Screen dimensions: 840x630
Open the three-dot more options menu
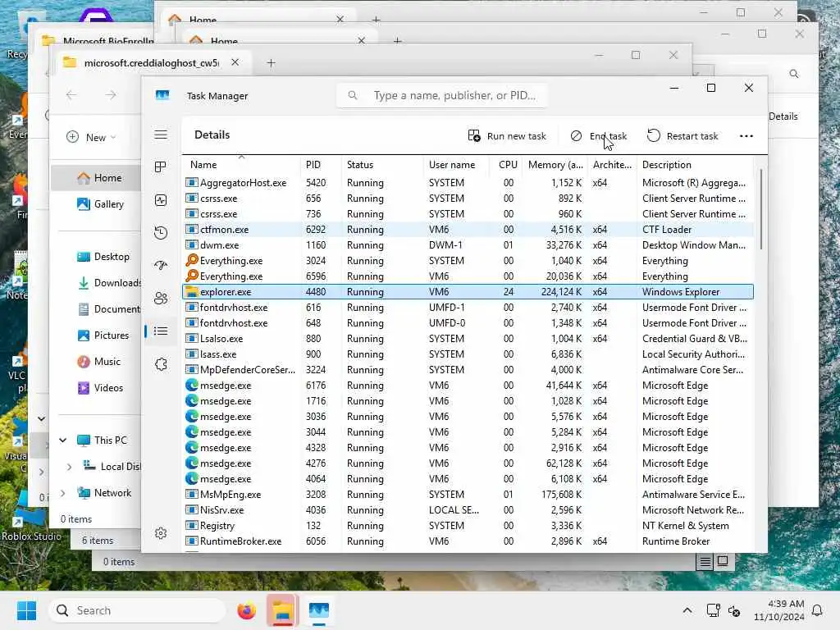(746, 136)
